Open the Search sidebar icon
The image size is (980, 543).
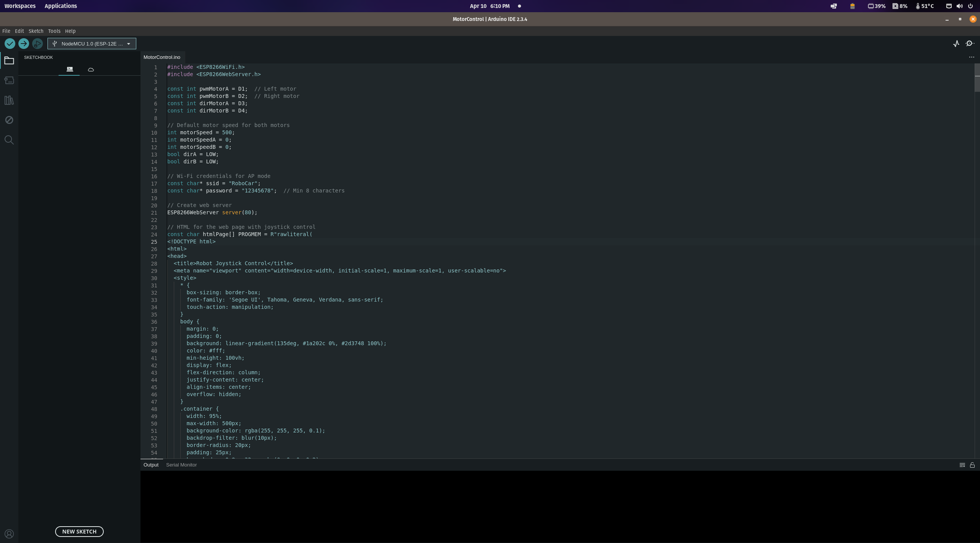9,140
